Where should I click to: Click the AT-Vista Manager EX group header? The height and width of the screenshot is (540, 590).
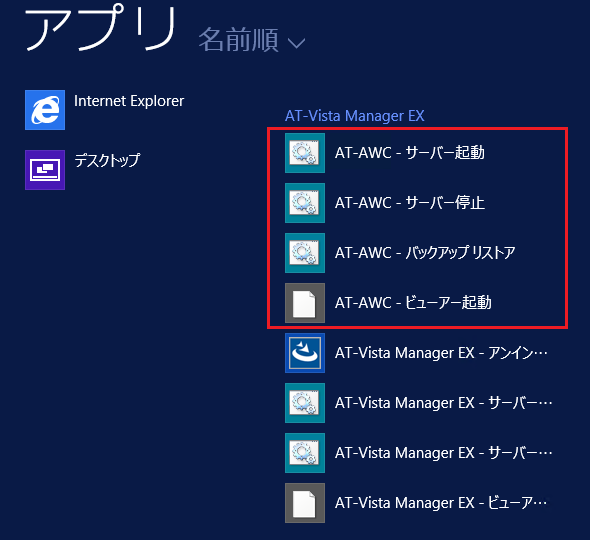(x=354, y=116)
